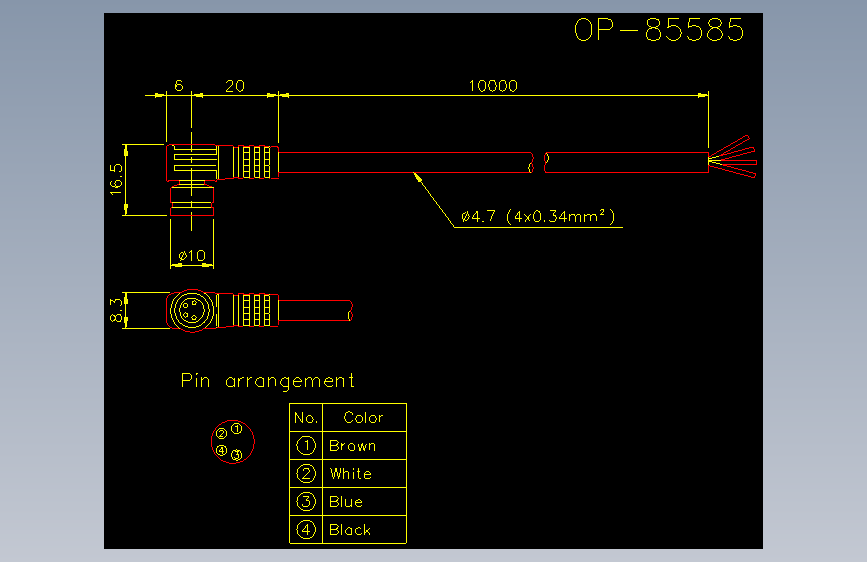
Task: Click the right-angle connector side view
Action: pos(222,179)
